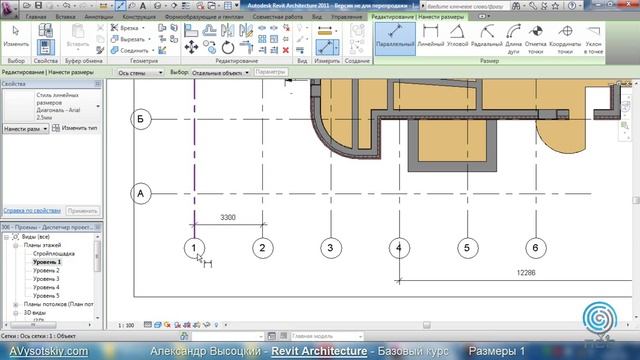Select the Длина дуги dimension tool

[x=513, y=39]
